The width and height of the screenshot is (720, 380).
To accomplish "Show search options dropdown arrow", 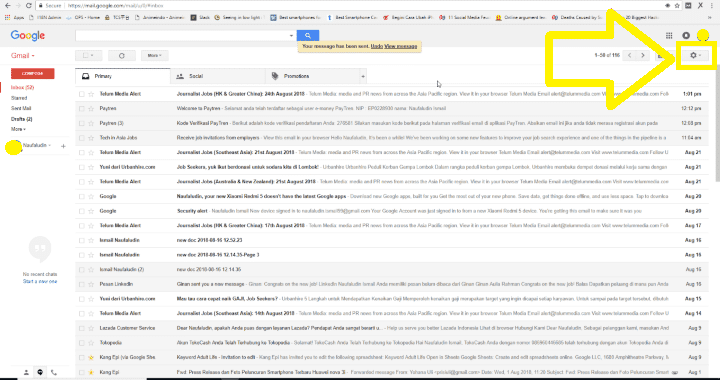I will [x=291, y=36].
